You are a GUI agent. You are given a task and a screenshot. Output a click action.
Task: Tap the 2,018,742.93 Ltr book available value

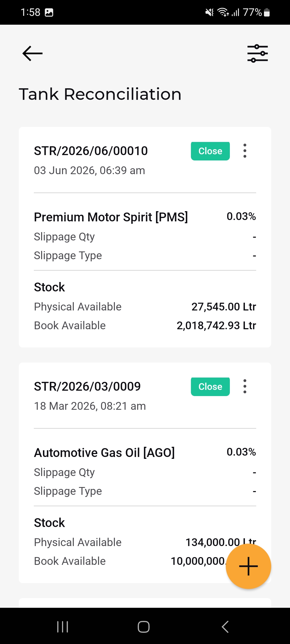tap(216, 325)
